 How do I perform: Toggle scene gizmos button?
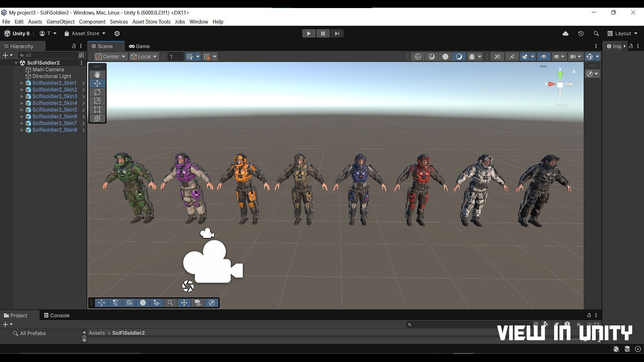tap(590, 57)
